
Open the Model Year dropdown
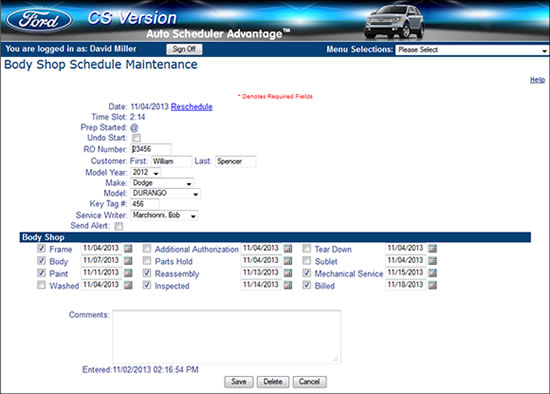[146, 173]
